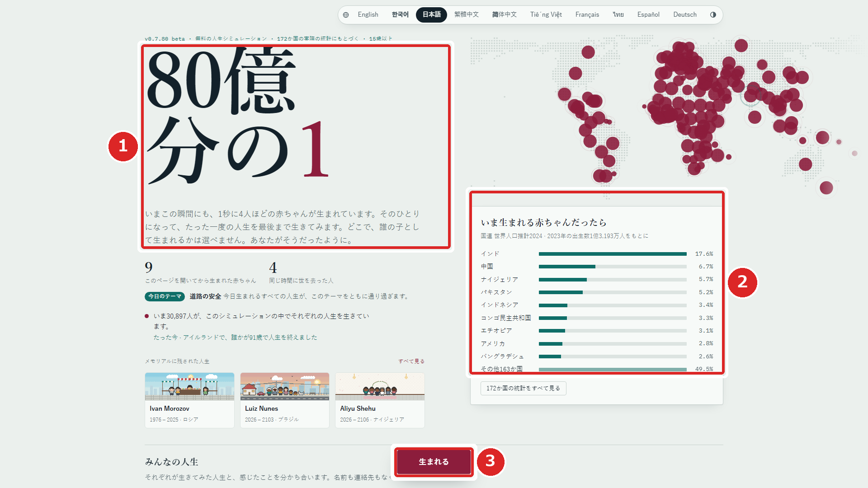
Task: Open Ivan Morozov memorial card
Action: click(x=189, y=400)
